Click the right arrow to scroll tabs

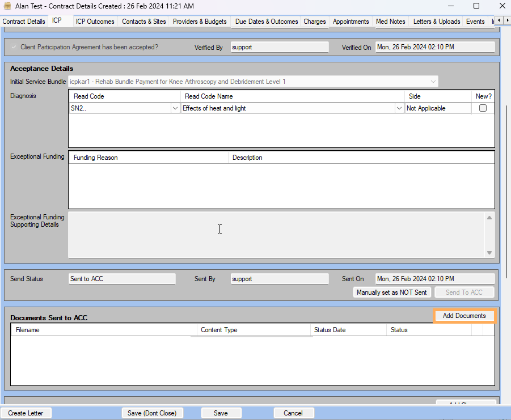[x=507, y=20]
